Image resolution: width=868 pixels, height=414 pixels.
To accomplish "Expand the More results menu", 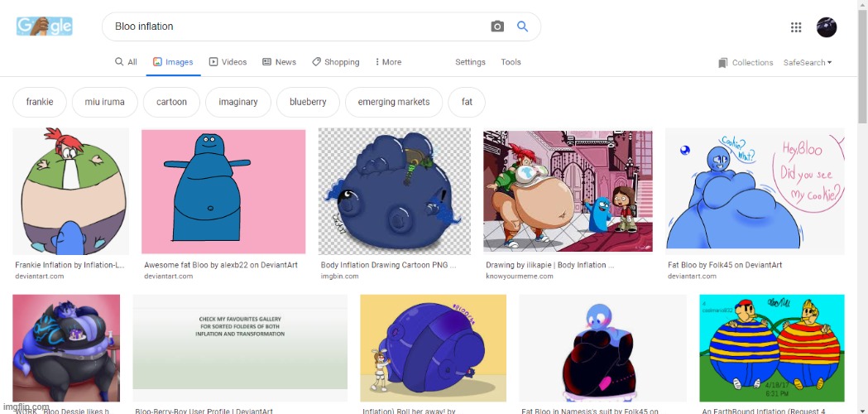I will click(x=388, y=62).
